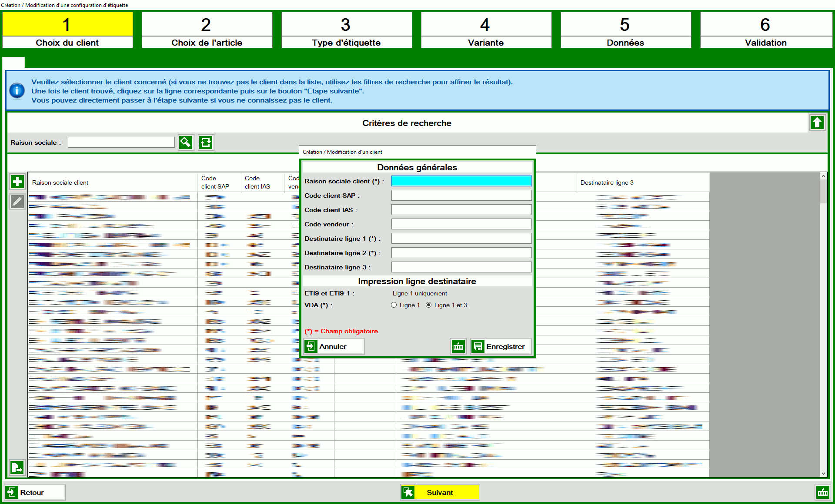The height and width of the screenshot is (504, 835).
Task: Click the collapse search criteria arrow icon
Action: click(817, 123)
